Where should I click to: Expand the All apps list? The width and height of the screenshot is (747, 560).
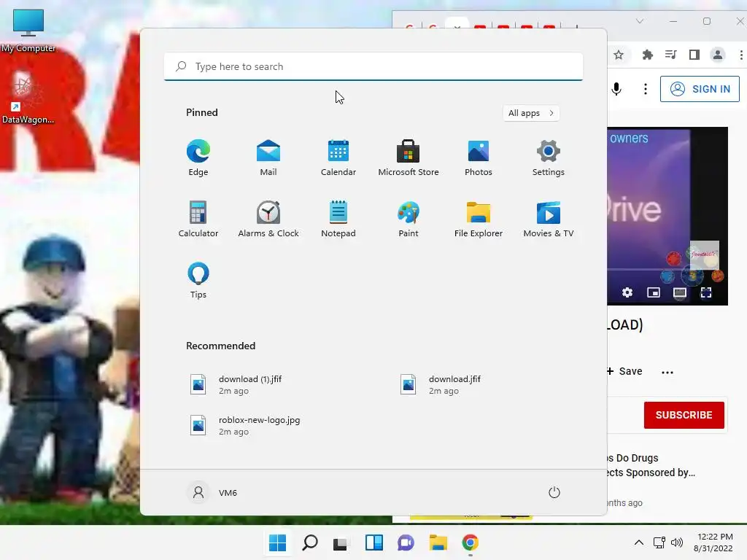tap(531, 113)
